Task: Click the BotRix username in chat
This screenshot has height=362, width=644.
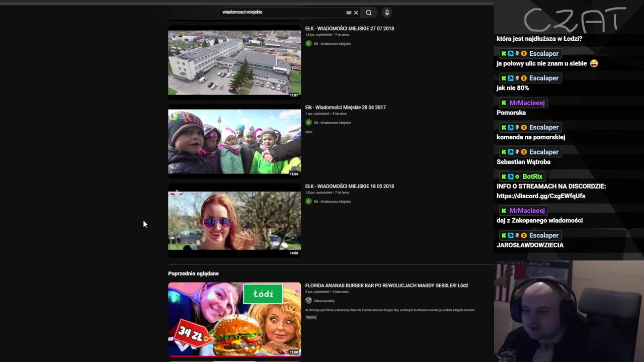Action: pyautogui.click(x=532, y=176)
